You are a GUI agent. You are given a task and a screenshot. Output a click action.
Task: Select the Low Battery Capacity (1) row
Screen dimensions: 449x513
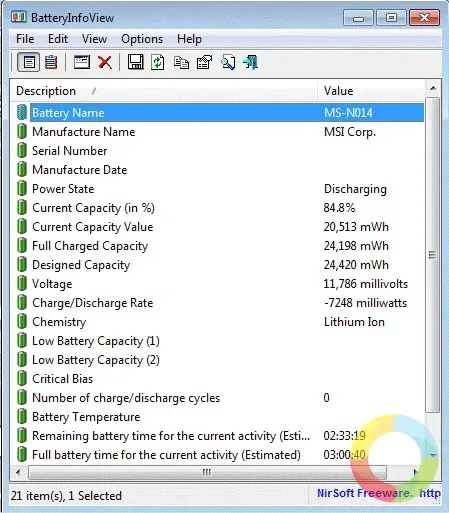coord(220,341)
